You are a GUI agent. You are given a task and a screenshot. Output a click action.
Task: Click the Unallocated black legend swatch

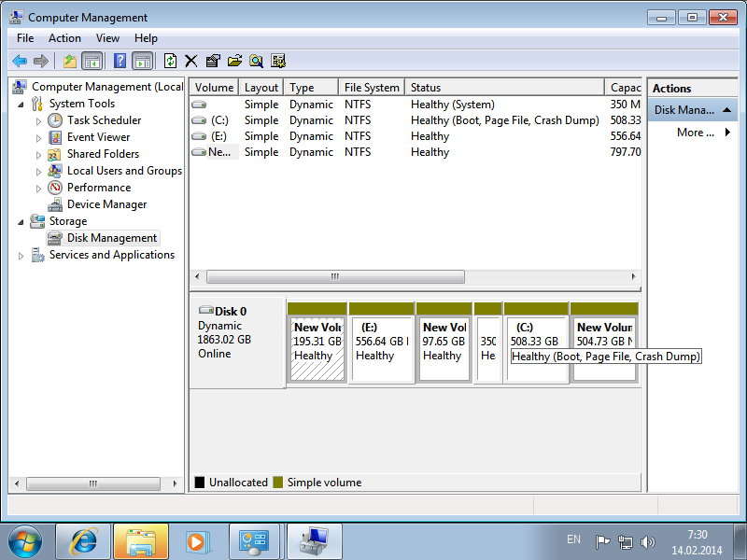pyautogui.click(x=200, y=483)
